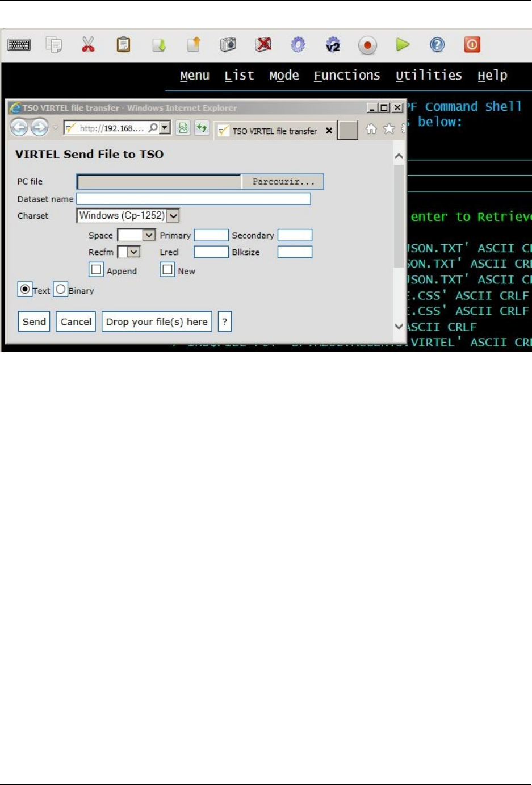
Task: Click the camera screen capture icon
Action: (228, 44)
